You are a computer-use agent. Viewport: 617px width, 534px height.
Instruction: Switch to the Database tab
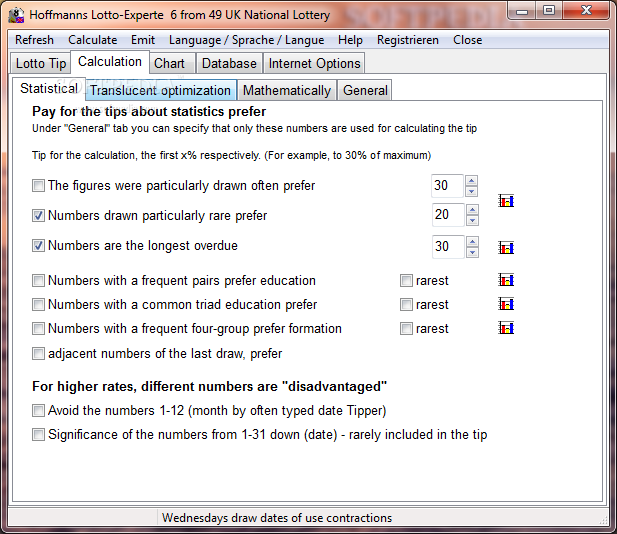229,63
